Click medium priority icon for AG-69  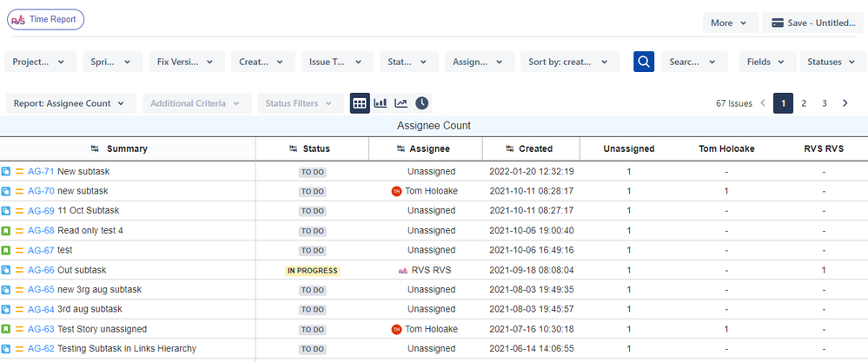19,211
